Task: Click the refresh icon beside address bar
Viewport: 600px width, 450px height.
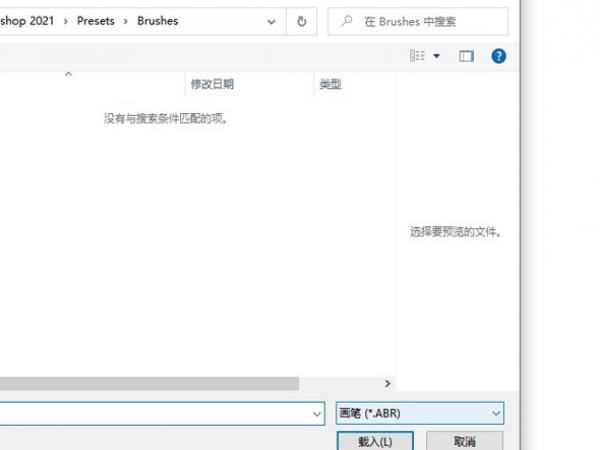Action: tap(302, 21)
